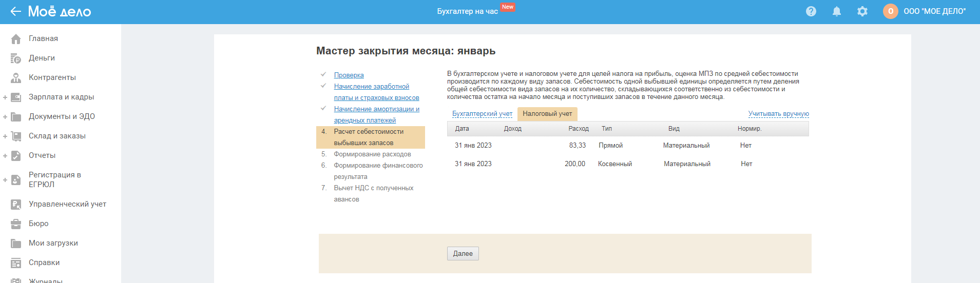The image size is (980, 283).
Task: Open settings gear icon in header
Action: 862,11
